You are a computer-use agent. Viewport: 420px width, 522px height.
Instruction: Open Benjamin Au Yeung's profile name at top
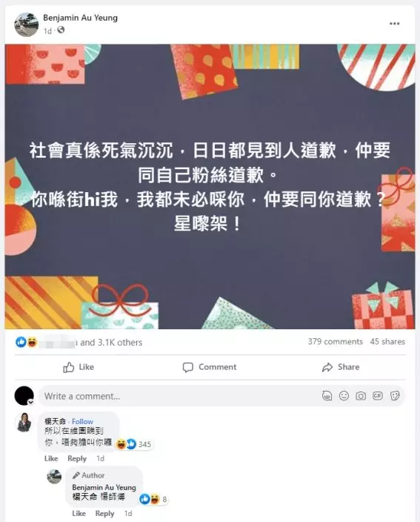point(81,18)
